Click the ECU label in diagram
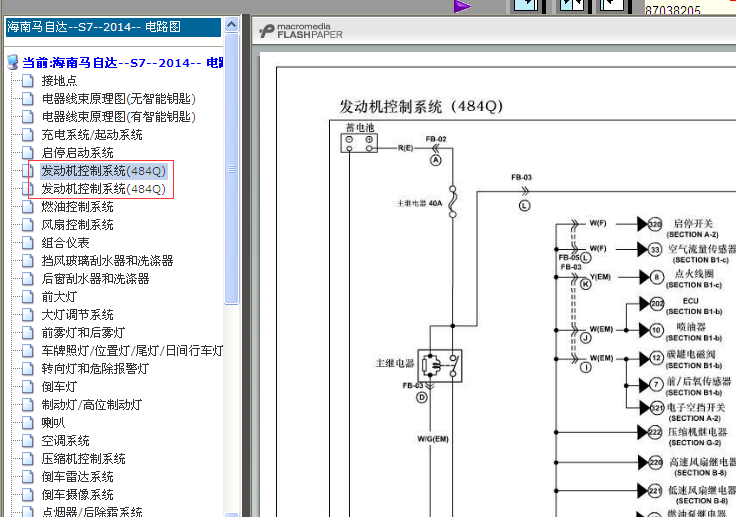This screenshot has height=517, width=736. point(690,301)
